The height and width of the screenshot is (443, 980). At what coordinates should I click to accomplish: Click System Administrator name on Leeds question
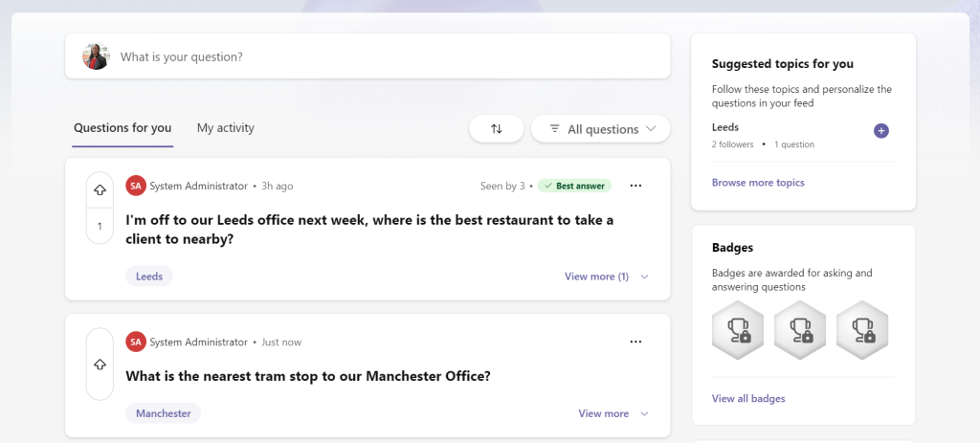click(x=199, y=187)
